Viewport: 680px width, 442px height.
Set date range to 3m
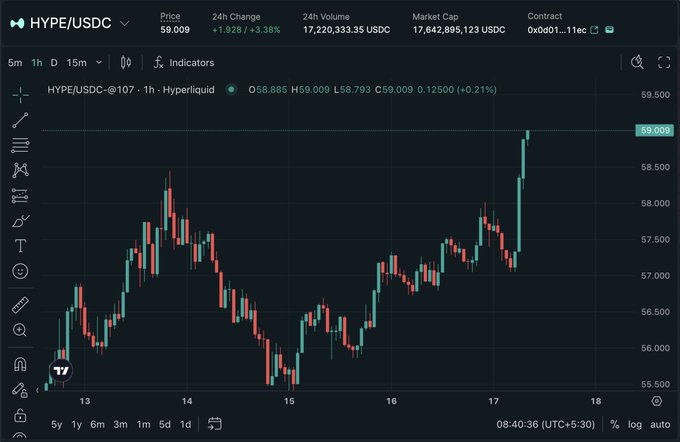tap(120, 424)
